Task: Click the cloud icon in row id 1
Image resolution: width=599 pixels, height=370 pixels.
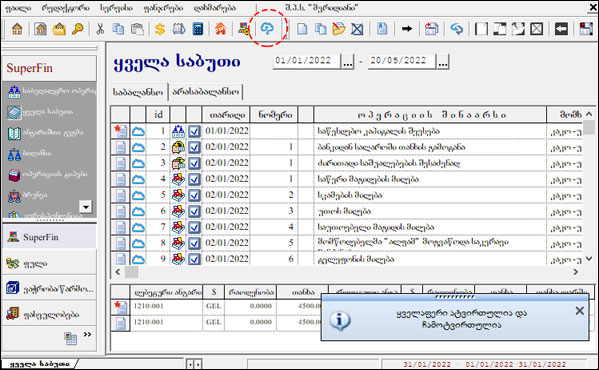Action: click(138, 131)
